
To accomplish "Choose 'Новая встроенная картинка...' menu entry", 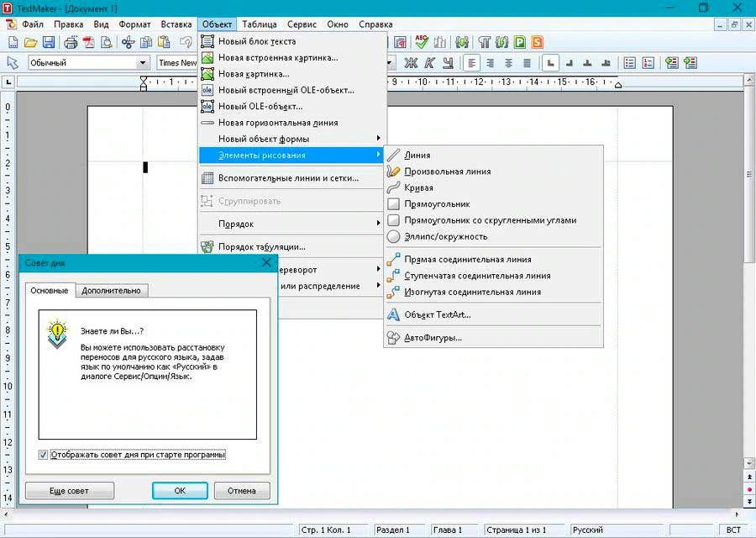I will 291,58.
